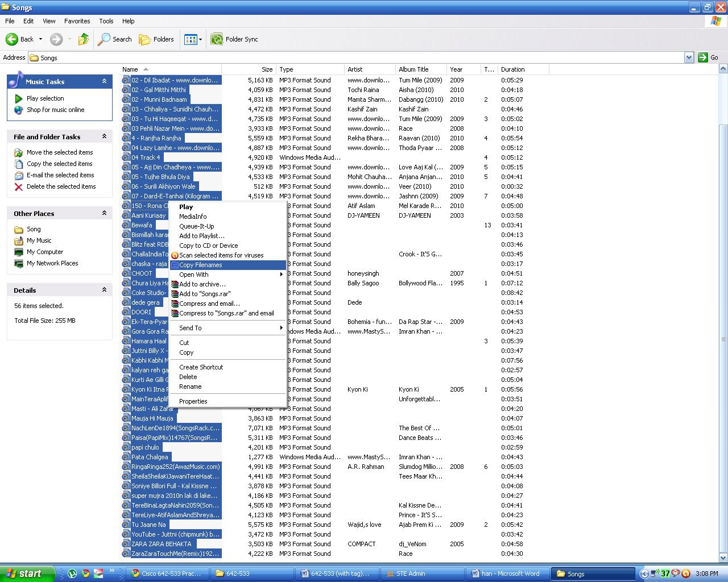
Task: Click Chrome icon in quick launch
Action: click(x=85, y=573)
